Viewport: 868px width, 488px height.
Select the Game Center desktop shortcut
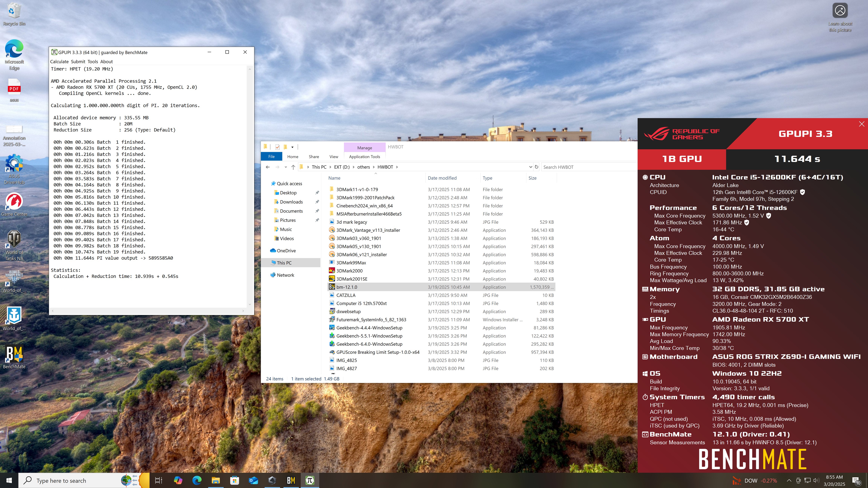pyautogui.click(x=14, y=204)
